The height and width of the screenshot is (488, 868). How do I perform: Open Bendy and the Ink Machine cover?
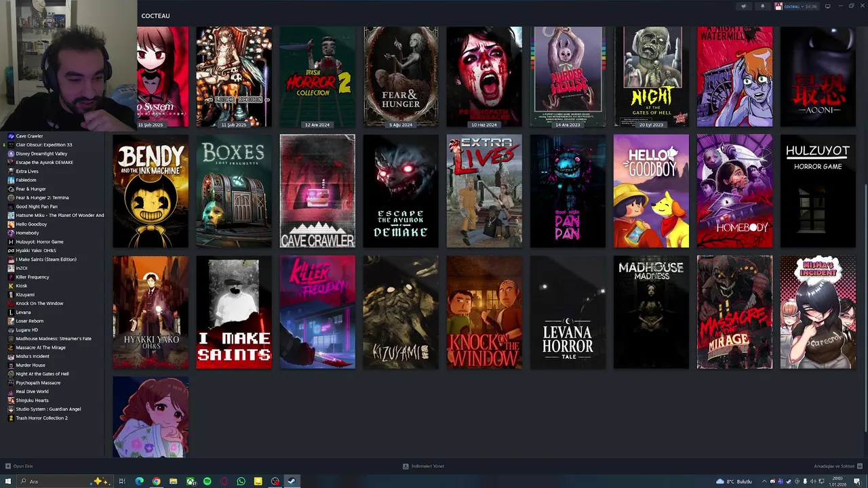tap(151, 191)
